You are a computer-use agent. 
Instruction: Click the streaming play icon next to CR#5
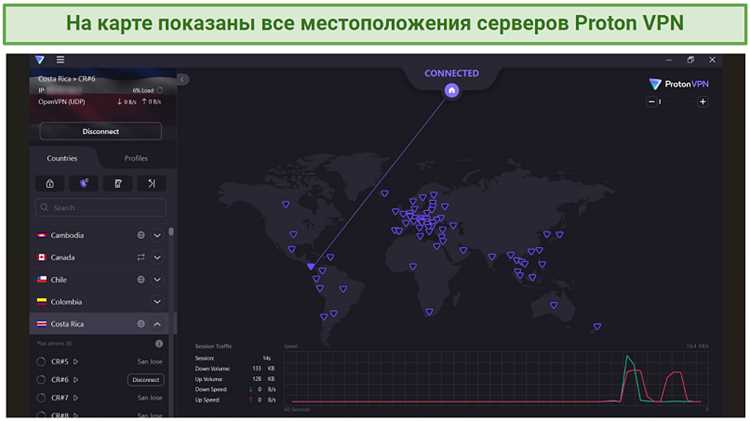(x=75, y=362)
